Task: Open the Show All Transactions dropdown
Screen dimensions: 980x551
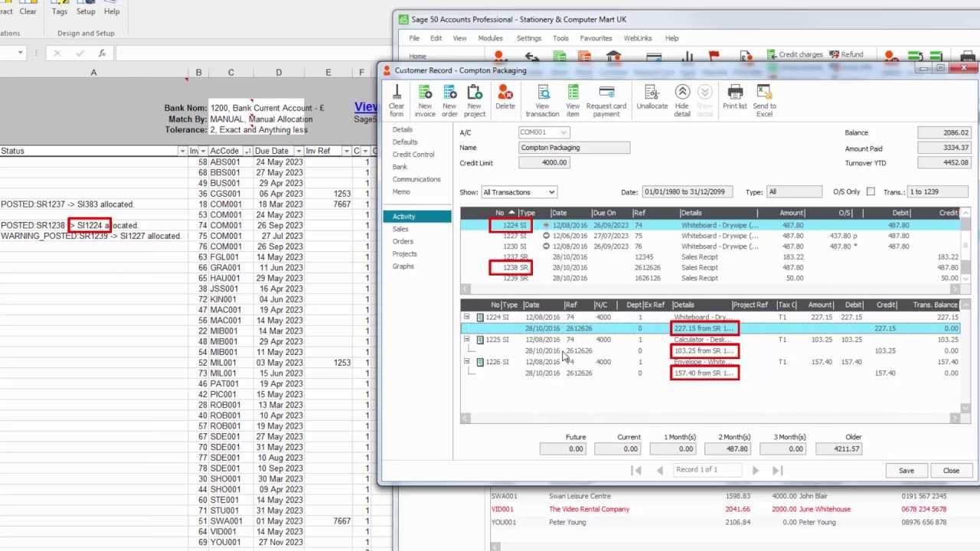Action: pos(551,192)
